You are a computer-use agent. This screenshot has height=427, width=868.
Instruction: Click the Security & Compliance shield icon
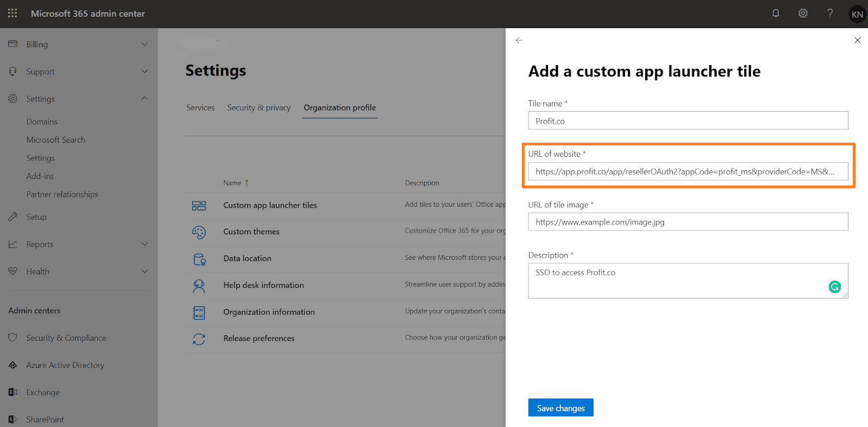click(13, 337)
